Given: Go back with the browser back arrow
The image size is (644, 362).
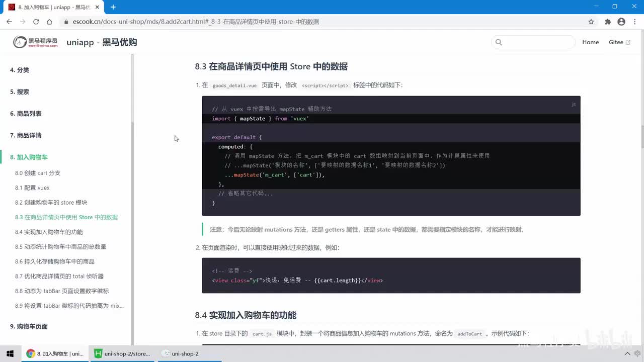Looking at the screenshot, I should tap(9, 22).
